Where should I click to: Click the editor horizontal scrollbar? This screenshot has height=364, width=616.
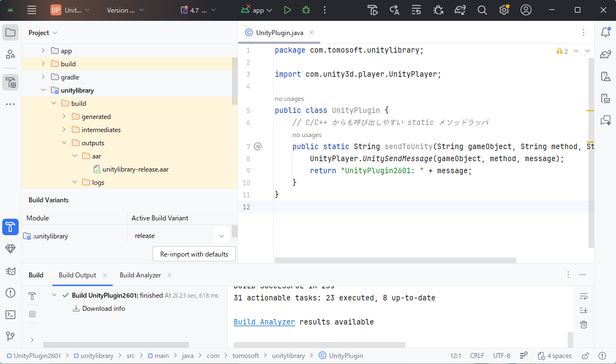click(395, 260)
